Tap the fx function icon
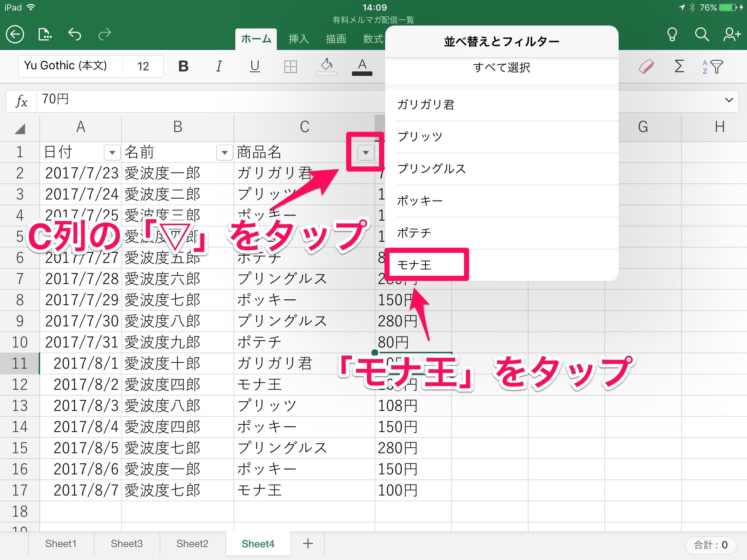This screenshot has width=747, height=560. pyautogui.click(x=22, y=101)
